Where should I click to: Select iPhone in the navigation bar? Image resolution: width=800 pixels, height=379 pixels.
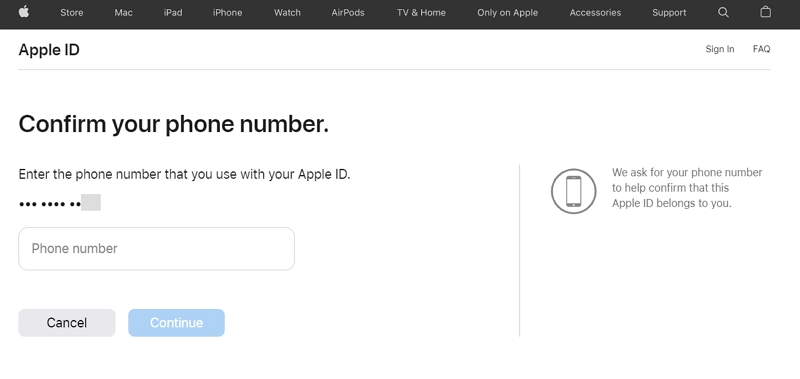pos(228,13)
